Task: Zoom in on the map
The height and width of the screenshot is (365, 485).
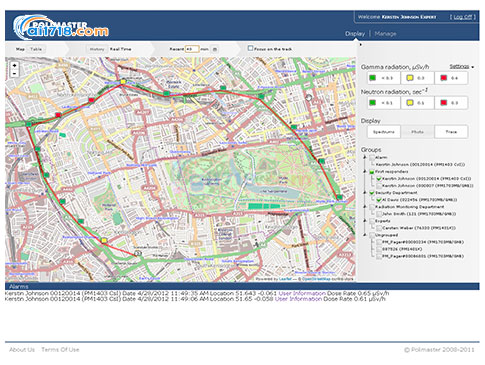Action: coord(14,65)
